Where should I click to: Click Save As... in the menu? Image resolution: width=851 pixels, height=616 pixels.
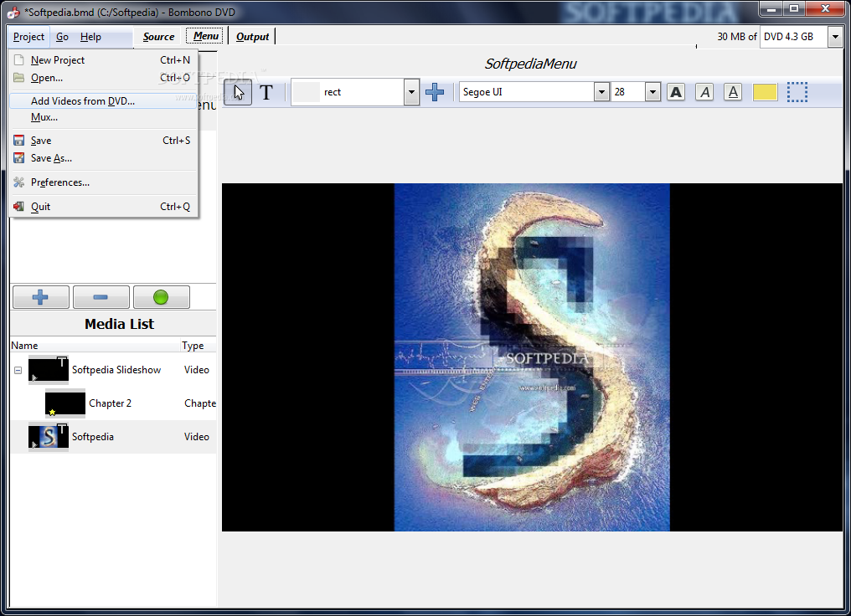pos(102,158)
